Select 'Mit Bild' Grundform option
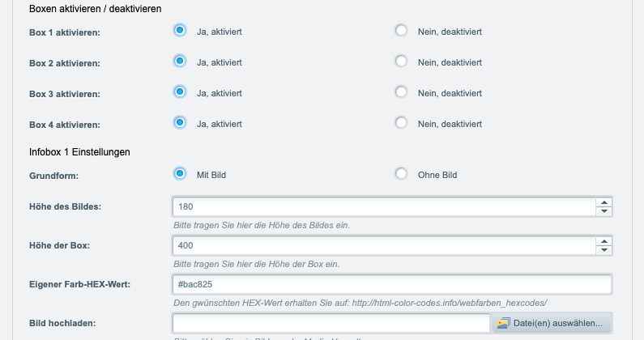644x340 pixels. (180, 174)
